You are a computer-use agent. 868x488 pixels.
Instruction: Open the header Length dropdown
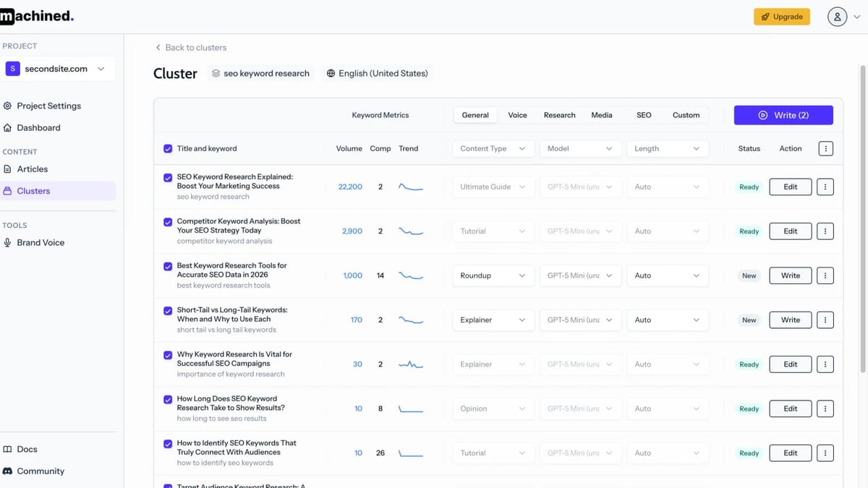pos(667,148)
